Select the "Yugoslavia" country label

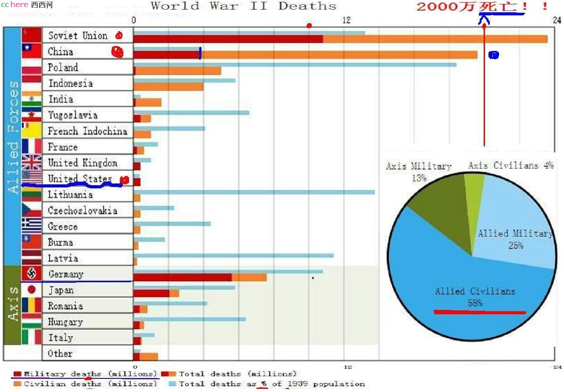tap(73, 115)
